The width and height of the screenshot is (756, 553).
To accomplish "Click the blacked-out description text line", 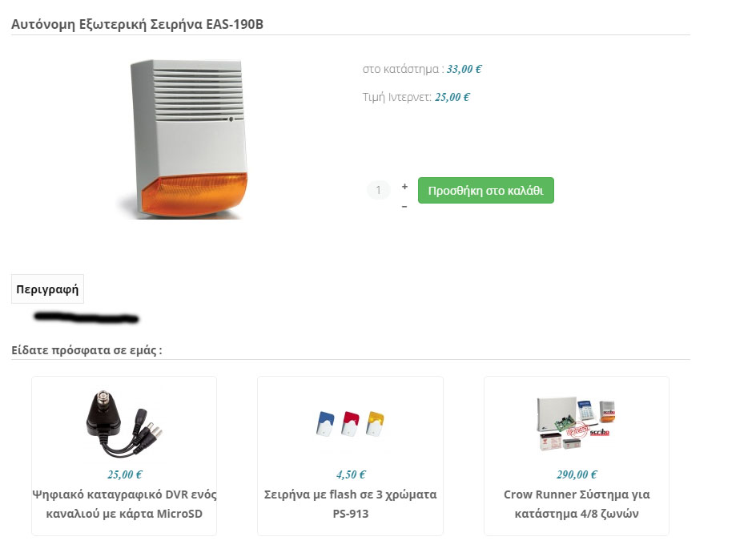I will (x=86, y=317).
